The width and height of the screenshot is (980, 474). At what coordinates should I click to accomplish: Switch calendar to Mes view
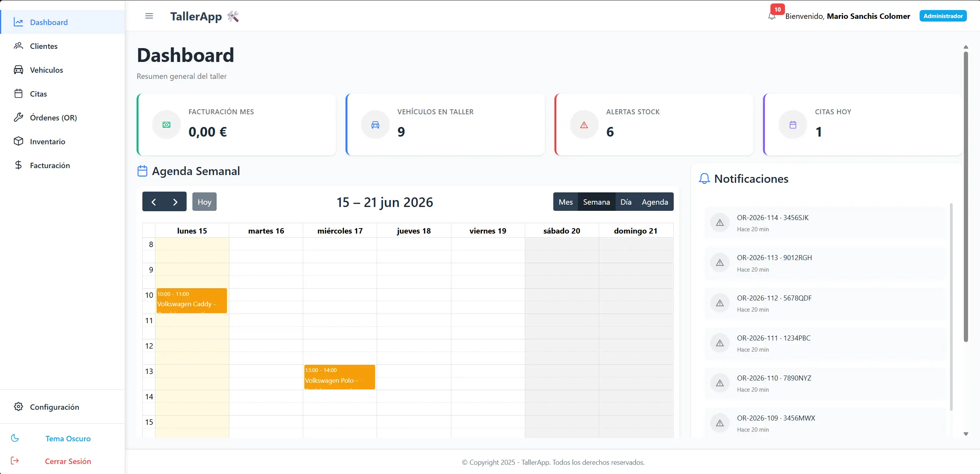(566, 202)
